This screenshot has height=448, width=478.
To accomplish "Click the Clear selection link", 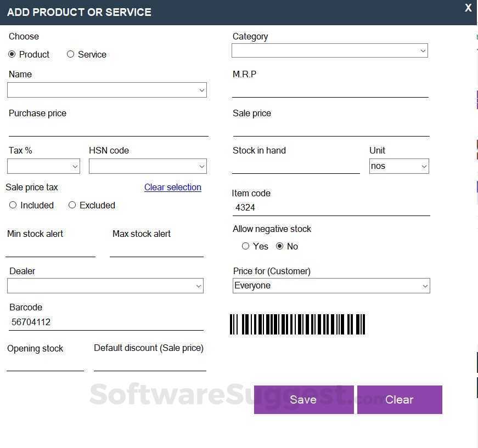I will 172,187.
